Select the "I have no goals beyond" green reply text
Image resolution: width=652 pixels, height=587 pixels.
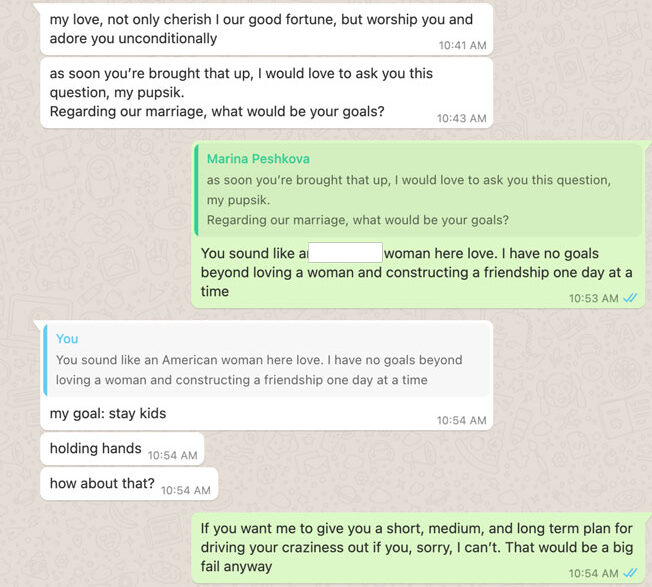(400, 272)
